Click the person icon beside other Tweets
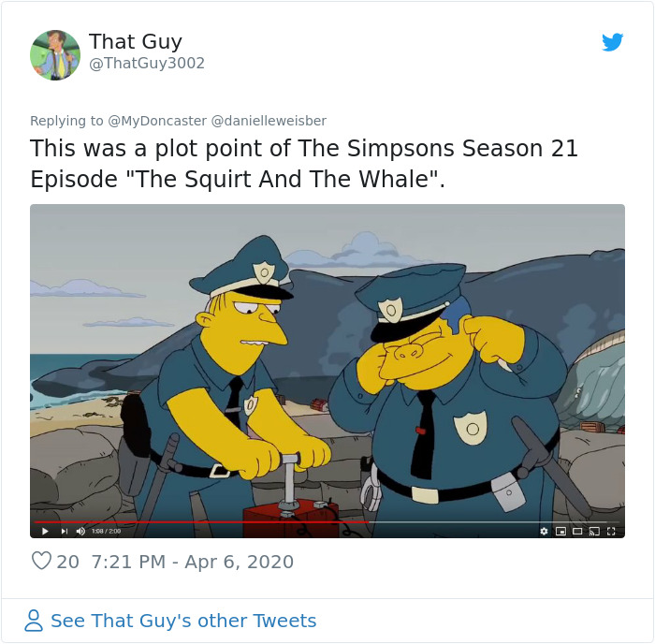The width and height of the screenshot is (655, 644). point(34,621)
